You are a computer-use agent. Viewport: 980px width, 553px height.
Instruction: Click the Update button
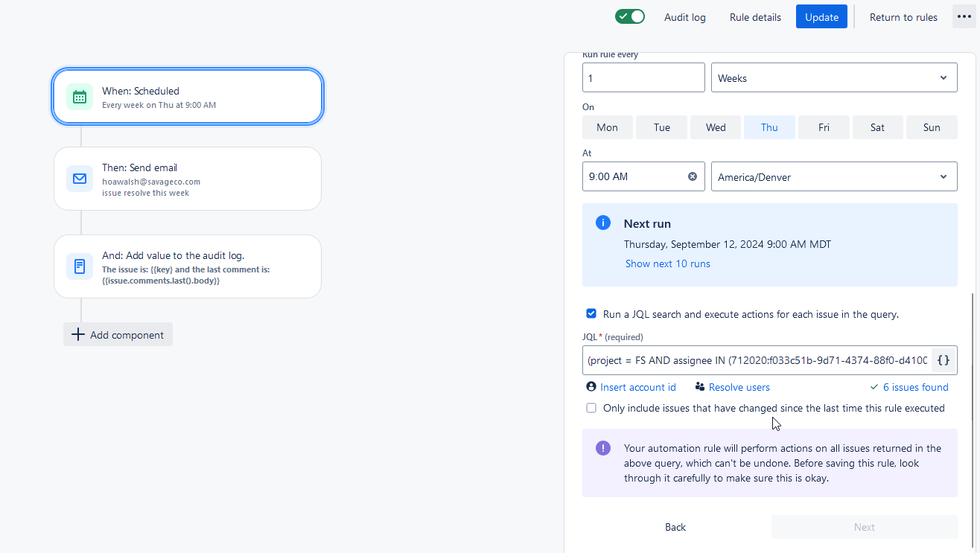point(821,16)
